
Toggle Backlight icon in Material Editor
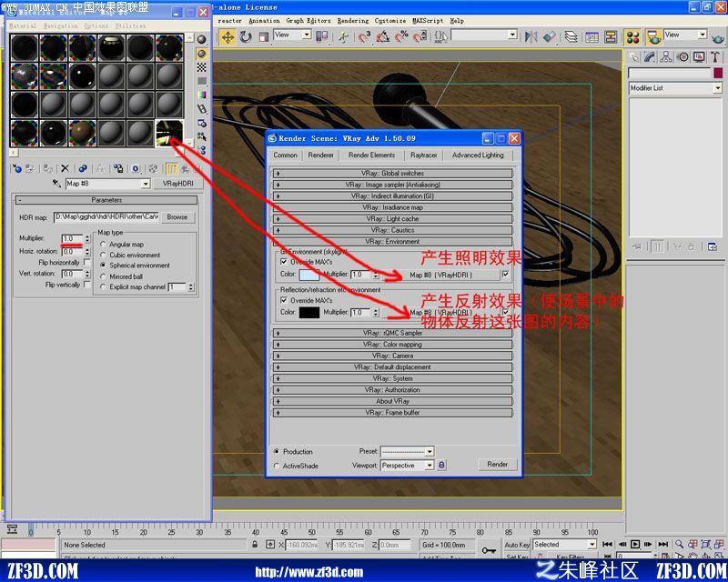tap(201, 54)
